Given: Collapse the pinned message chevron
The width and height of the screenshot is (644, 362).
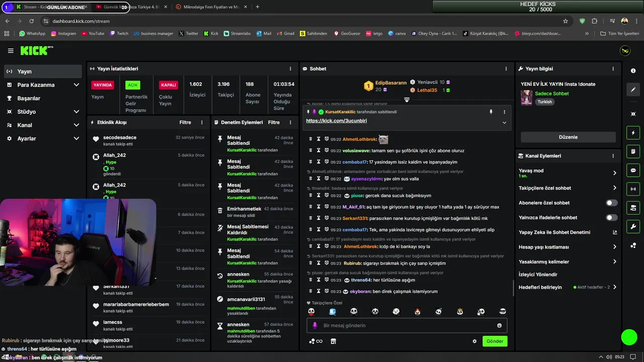Looking at the screenshot, I should 504,122.
